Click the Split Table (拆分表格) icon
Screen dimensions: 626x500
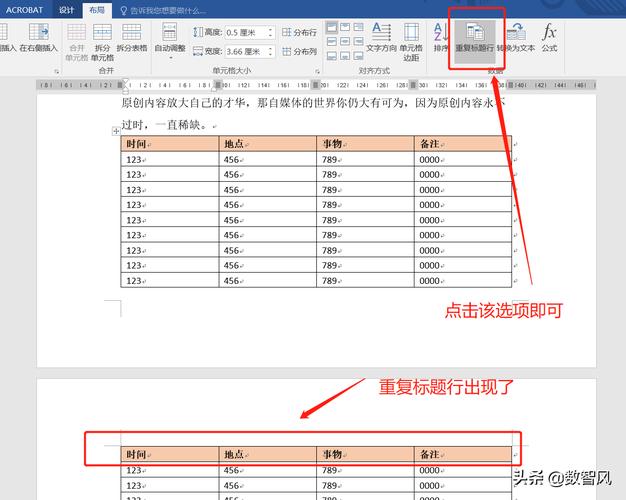click(132, 32)
